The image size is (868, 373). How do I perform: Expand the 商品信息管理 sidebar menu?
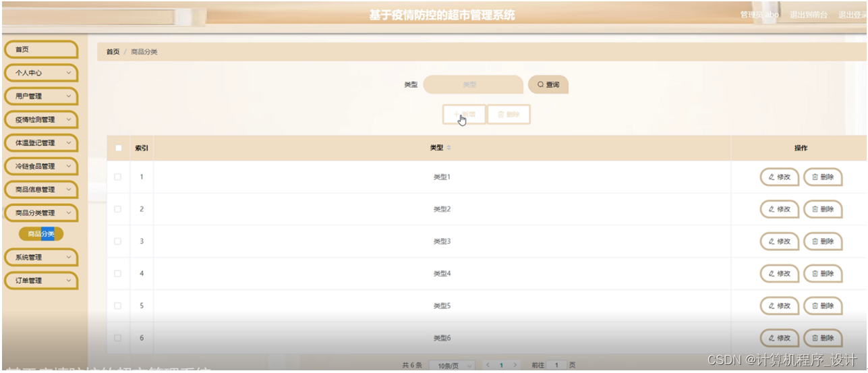pyautogui.click(x=41, y=190)
